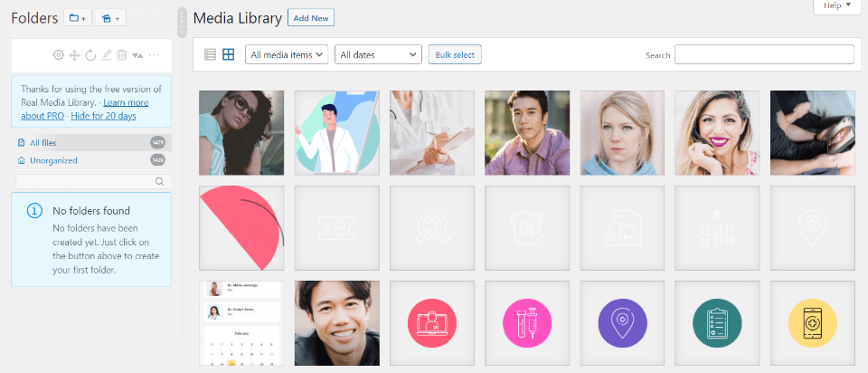Open thumbnail of person holding tablet
Screen dimensions: 868x373
pyautogui.click(x=813, y=132)
